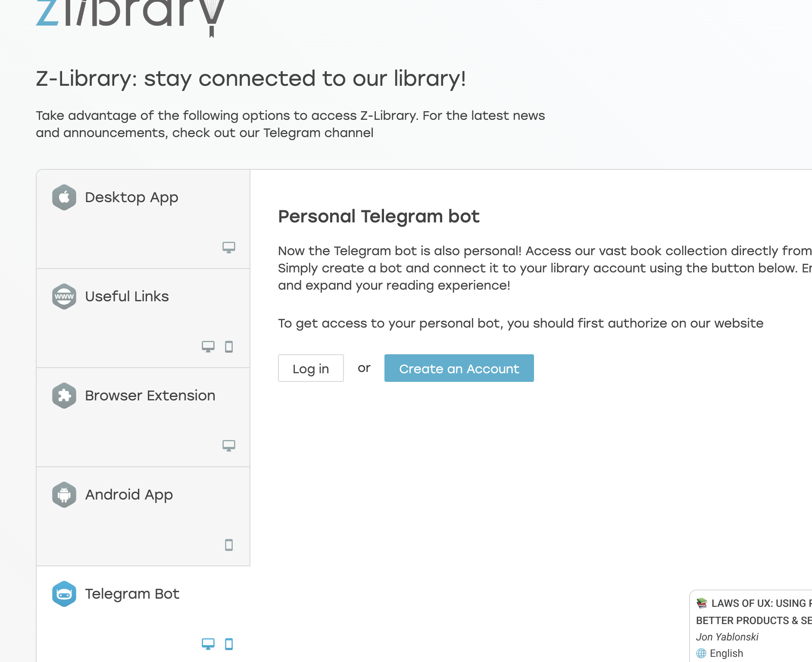Select the Browser Extension tab
812x662 pixels.
143,417
